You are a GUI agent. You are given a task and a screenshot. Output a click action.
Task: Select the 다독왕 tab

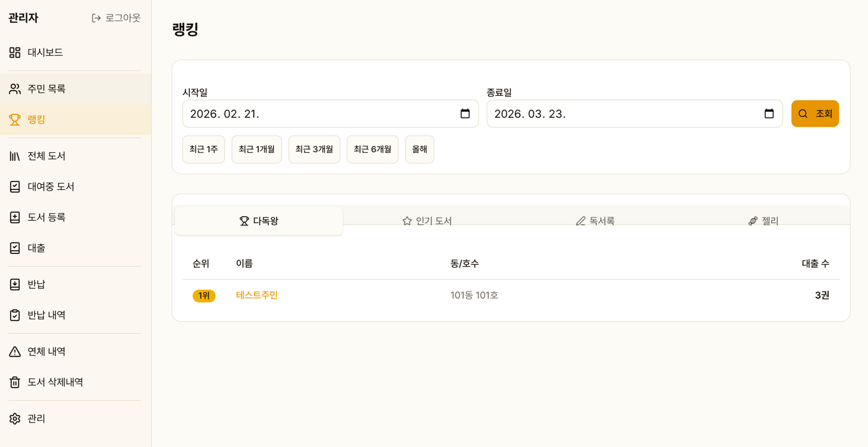click(x=259, y=221)
